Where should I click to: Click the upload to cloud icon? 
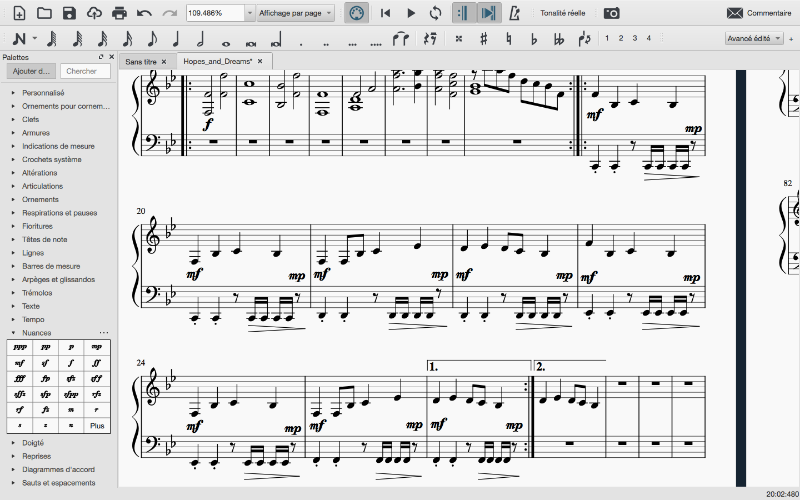(x=94, y=13)
